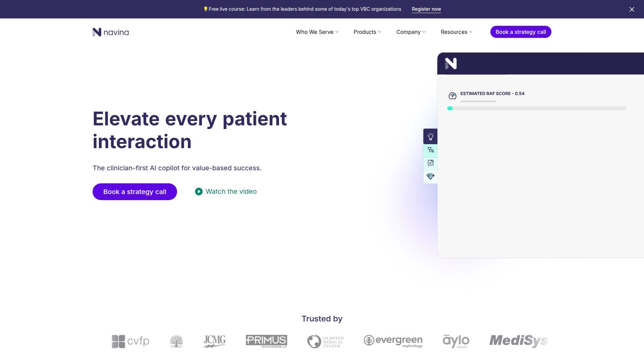
Task: Open the lightbulb insights tab in widget
Action: pyautogui.click(x=430, y=136)
